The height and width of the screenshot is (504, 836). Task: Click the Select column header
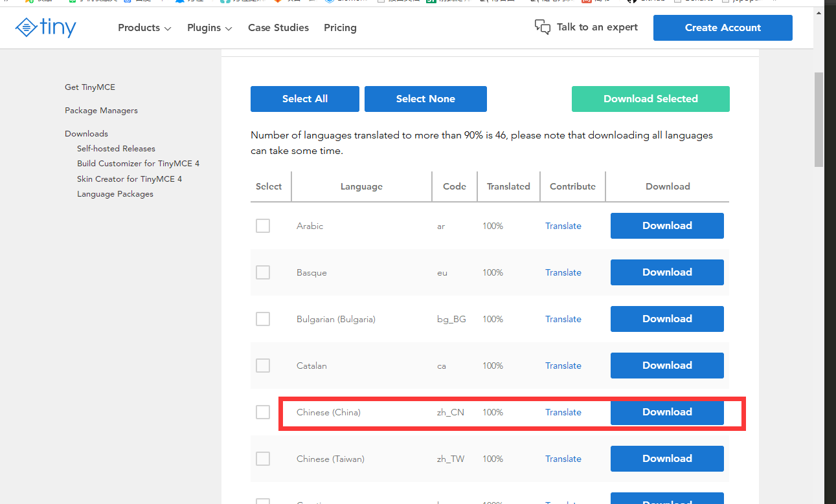tap(269, 186)
